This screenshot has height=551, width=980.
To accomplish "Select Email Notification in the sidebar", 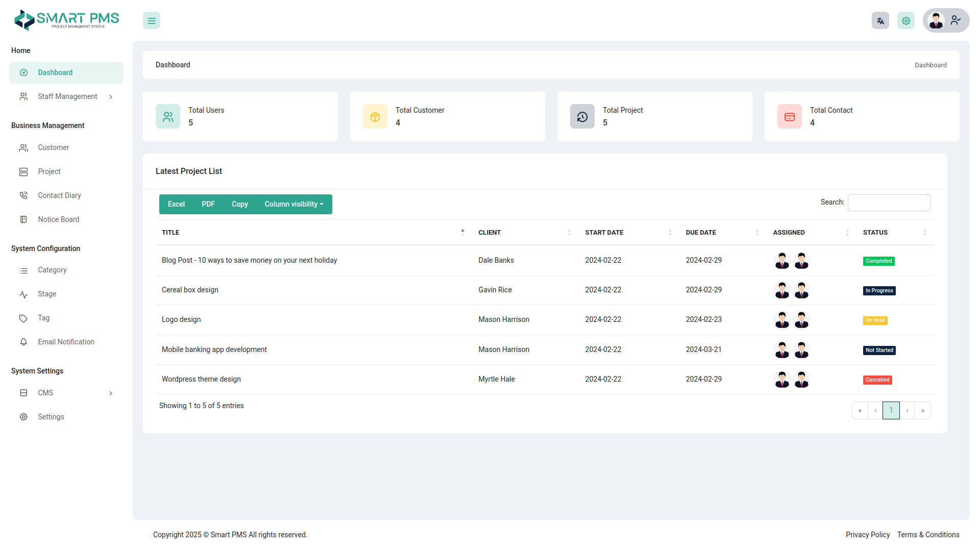I will tap(66, 342).
